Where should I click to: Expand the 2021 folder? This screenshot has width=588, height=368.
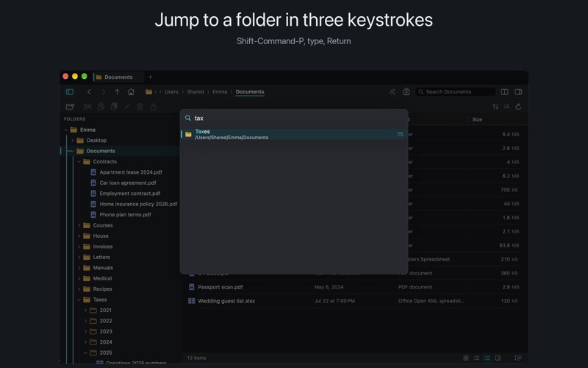85,310
